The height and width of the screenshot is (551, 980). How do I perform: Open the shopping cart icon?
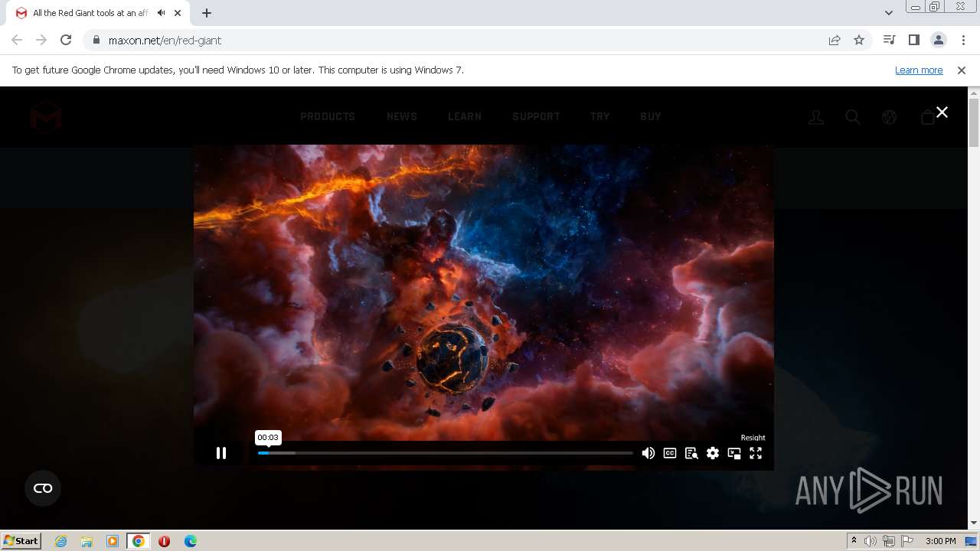point(927,117)
